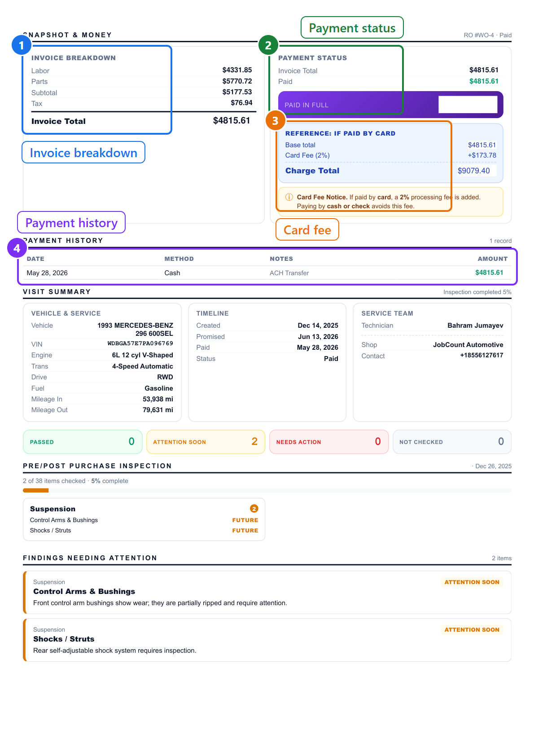Click the Mileage Out value 79,631 mi
The width and height of the screenshot is (534, 756).
pyautogui.click(x=158, y=410)
